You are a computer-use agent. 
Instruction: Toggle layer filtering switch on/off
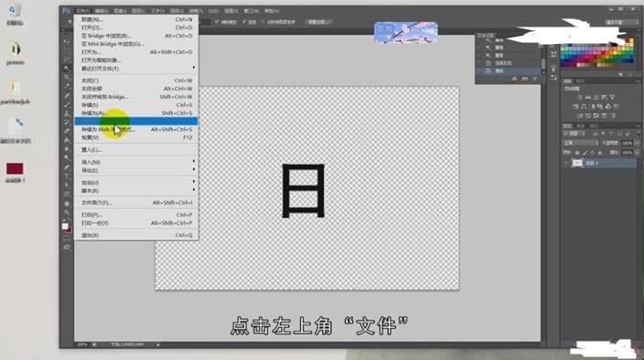(x=639, y=134)
